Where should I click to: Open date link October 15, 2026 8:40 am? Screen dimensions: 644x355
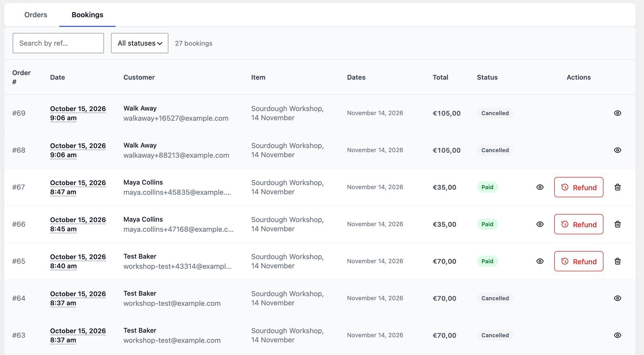pyautogui.click(x=78, y=261)
